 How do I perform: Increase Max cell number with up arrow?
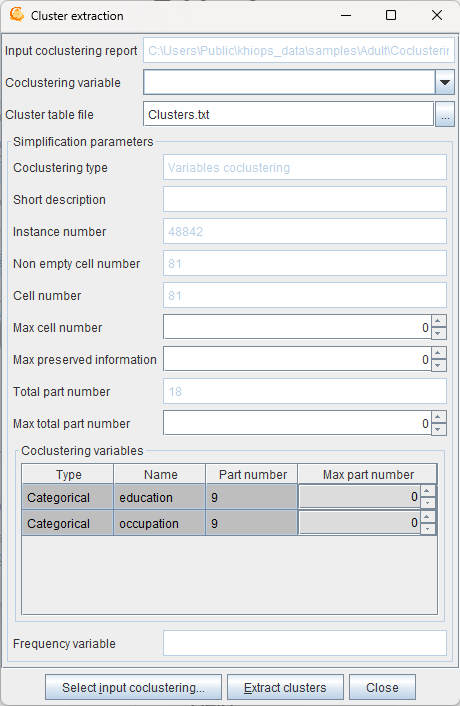438,321
